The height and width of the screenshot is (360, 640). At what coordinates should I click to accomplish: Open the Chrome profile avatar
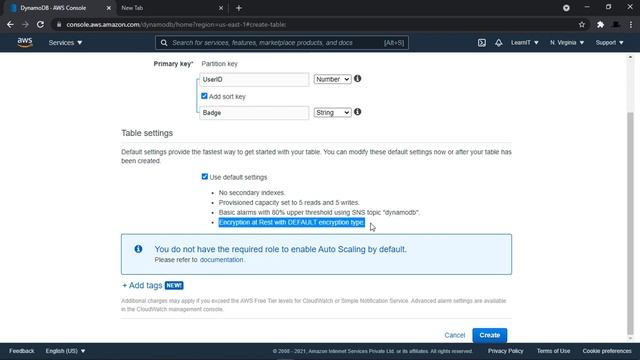point(616,24)
